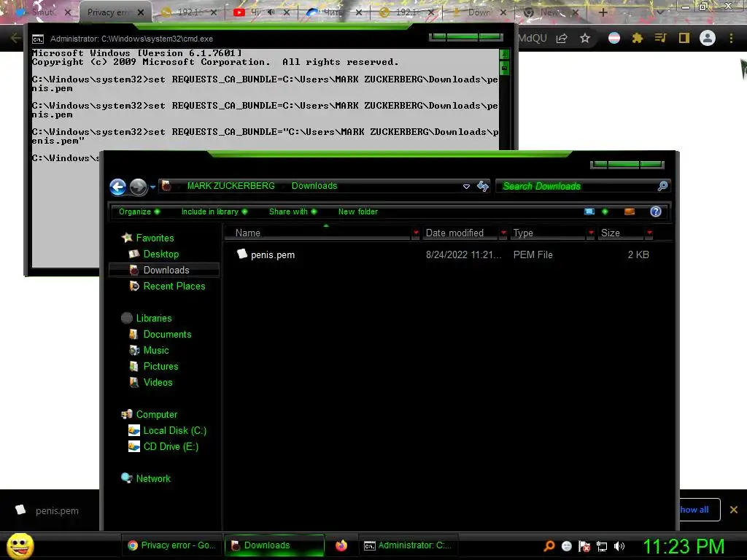Expand the address bar history dropdown
Screen dimensions: 747x560
(466, 186)
